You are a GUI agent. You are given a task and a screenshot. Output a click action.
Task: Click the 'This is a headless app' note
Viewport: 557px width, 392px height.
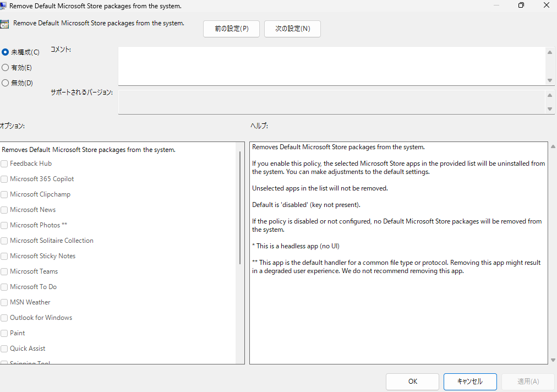(x=296, y=246)
